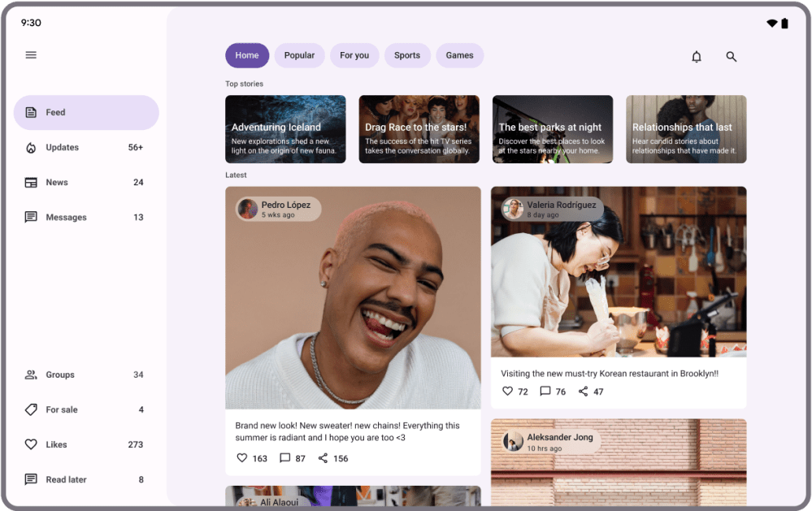The image size is (812, 511).
Task: Choose the Sports category chip
Action: [407, 55]
